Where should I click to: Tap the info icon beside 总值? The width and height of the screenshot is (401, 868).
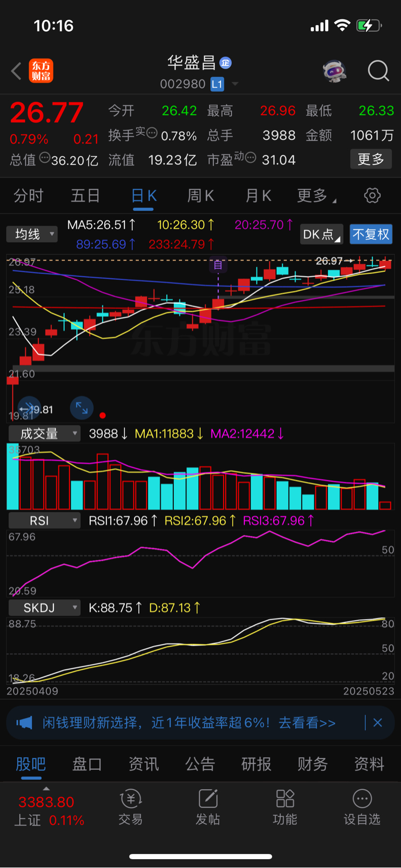pos(45,157)
